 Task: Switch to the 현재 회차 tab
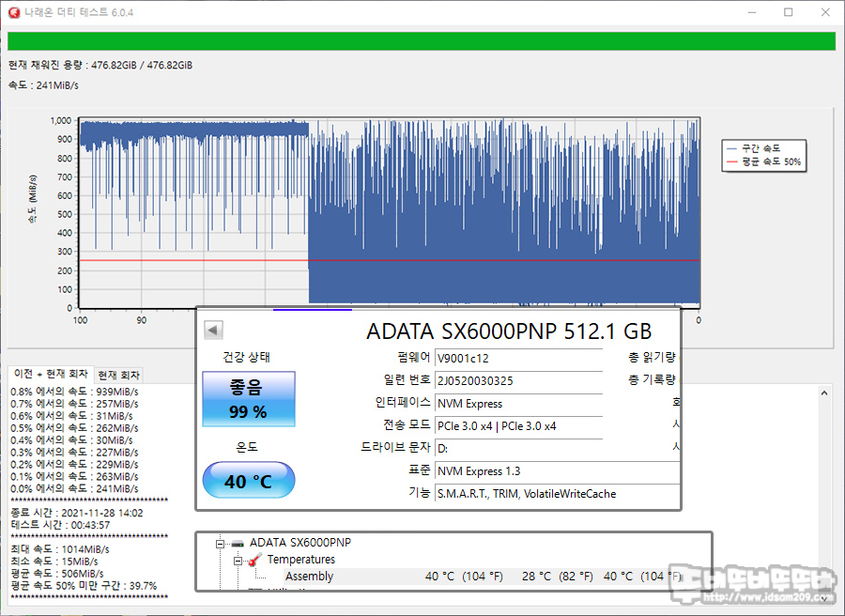pos(119,375)
